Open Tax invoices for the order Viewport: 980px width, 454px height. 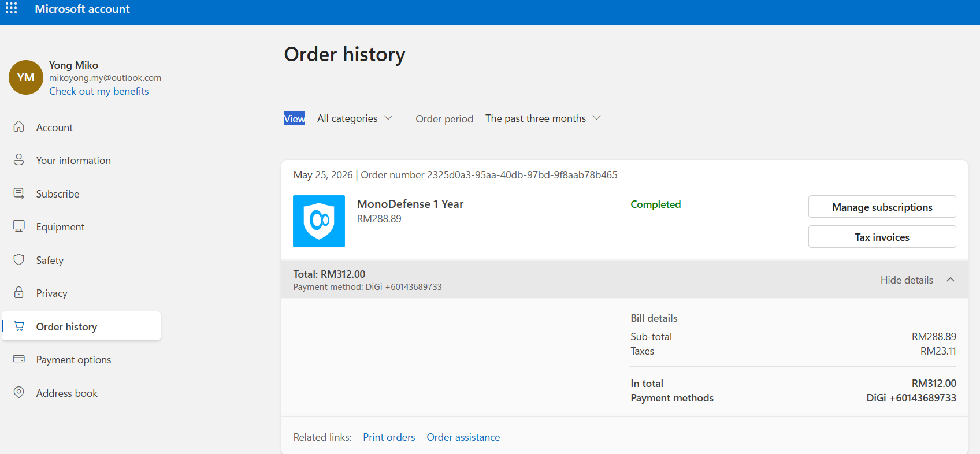[x=882, y=237]
